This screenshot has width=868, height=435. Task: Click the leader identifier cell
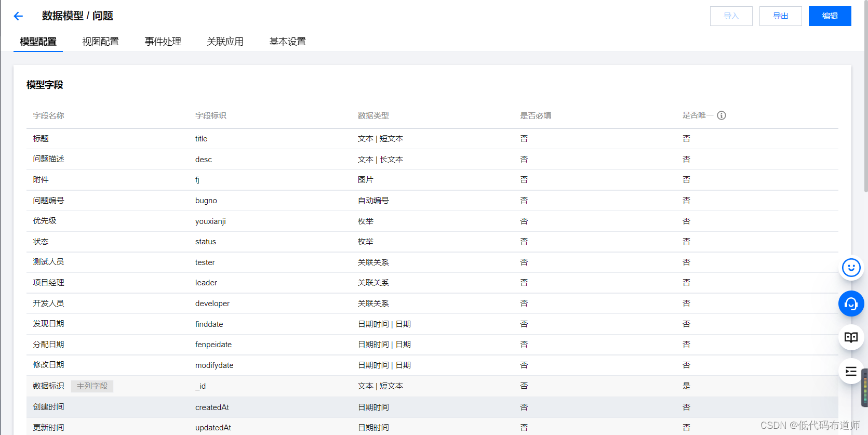point(206,283)
